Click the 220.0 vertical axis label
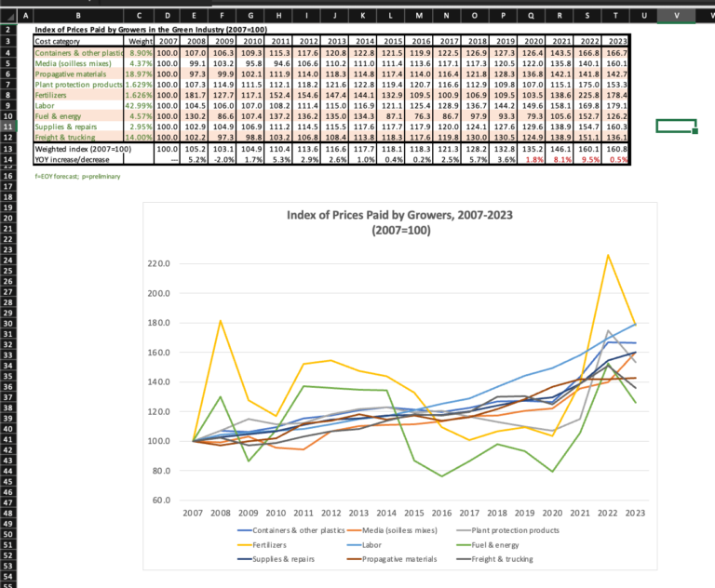Screen dimensions: 715x588 (x=159, y=263)
